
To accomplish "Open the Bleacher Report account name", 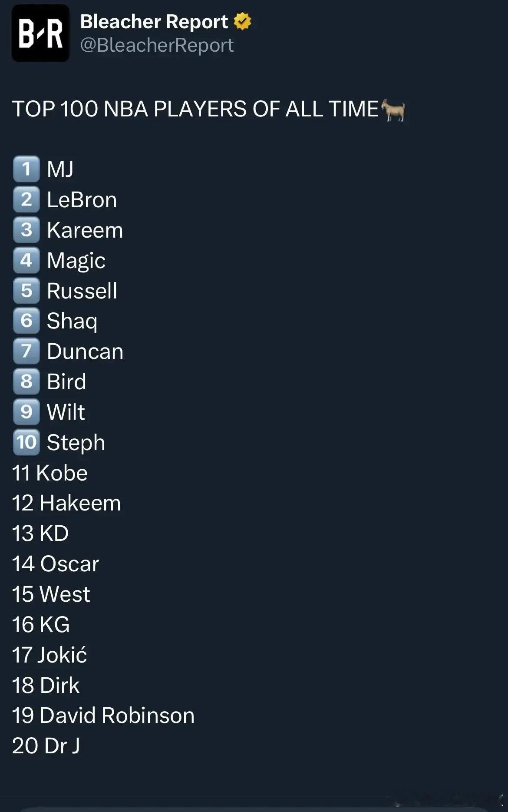I will (x=154, y=22).
